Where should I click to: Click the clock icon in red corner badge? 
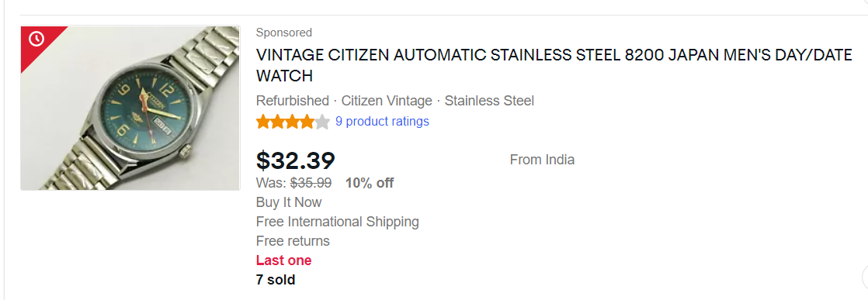tap(36, 40)
